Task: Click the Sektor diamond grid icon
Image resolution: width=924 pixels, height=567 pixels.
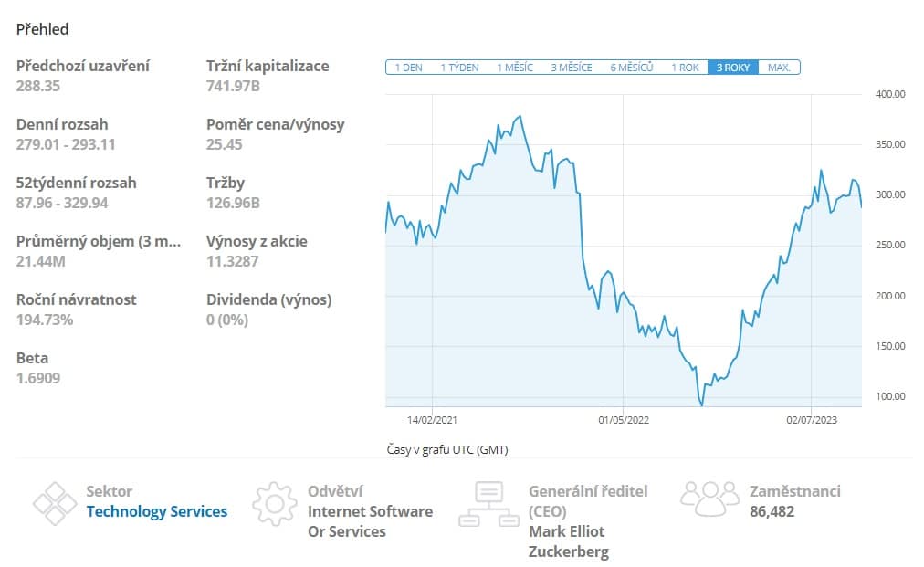Action: [54, 503]
